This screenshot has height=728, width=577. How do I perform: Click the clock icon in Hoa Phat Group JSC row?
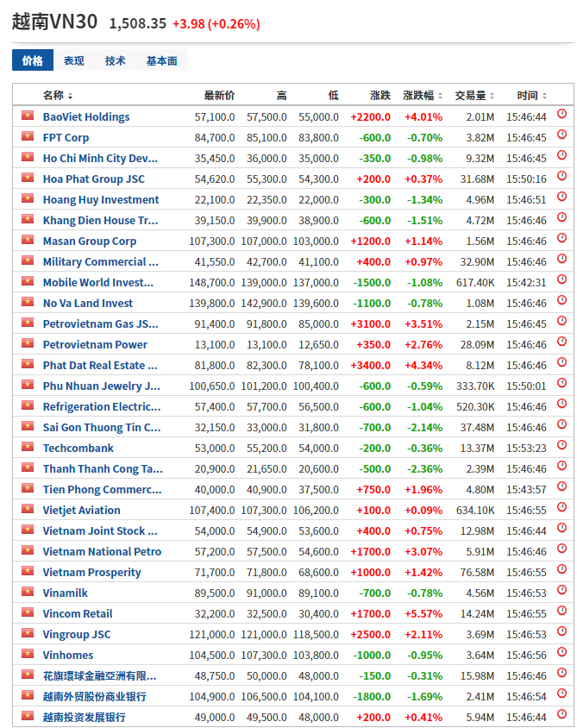(x=561, y=175)
